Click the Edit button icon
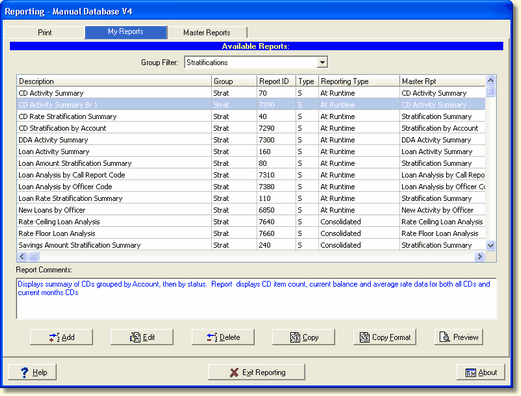The height and width of the screenshot is (396, 521). 135,337
